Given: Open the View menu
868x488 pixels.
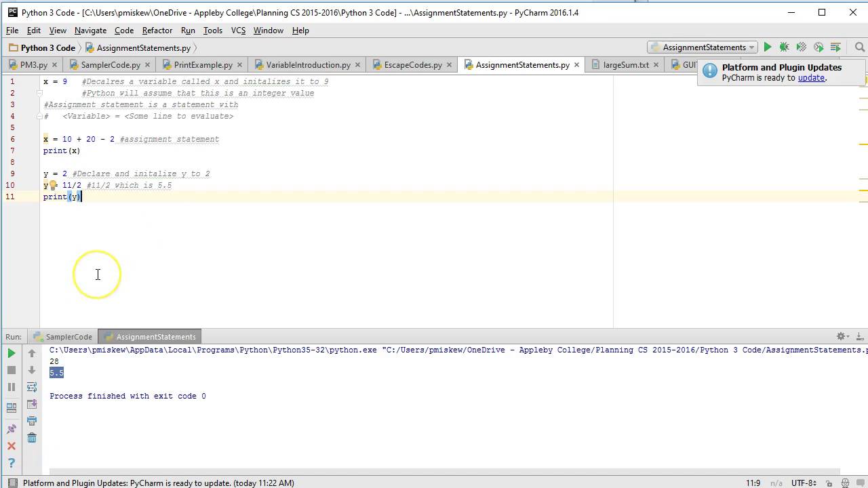Looking at the screenshot, I should tap(58, 30).
